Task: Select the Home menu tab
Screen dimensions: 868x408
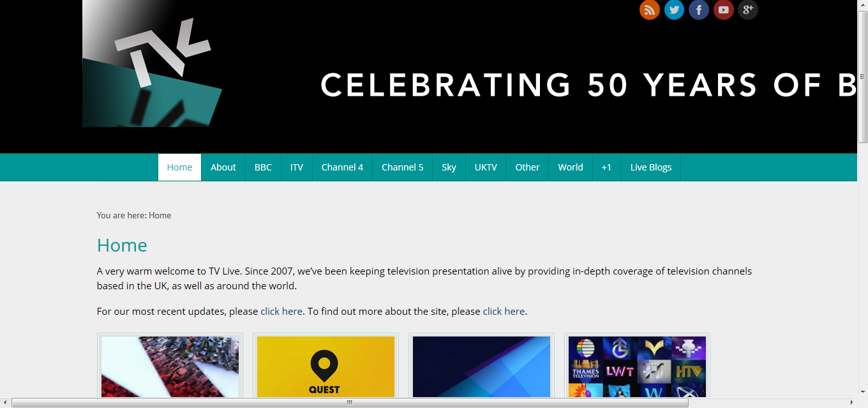Action: coord(179,167)
